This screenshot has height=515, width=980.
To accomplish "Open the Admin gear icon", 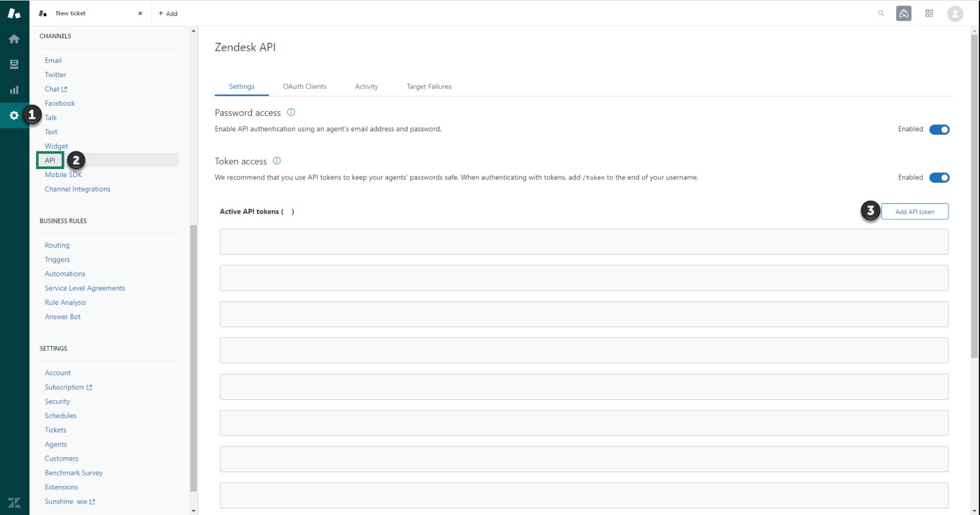I will coord(14,115).
